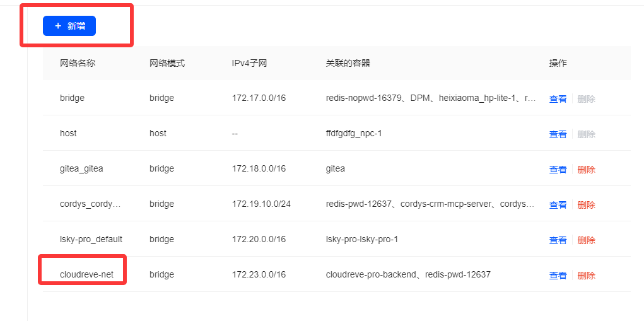Viewport: 644px width, 321px height.
Task: Click the 网络名称 column header
Action: pos(78,63)
